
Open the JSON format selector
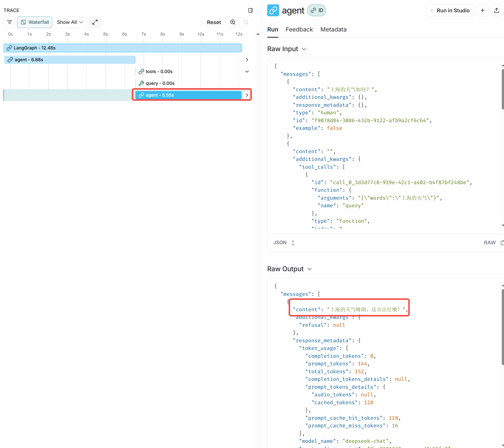(x=284, y=242)
